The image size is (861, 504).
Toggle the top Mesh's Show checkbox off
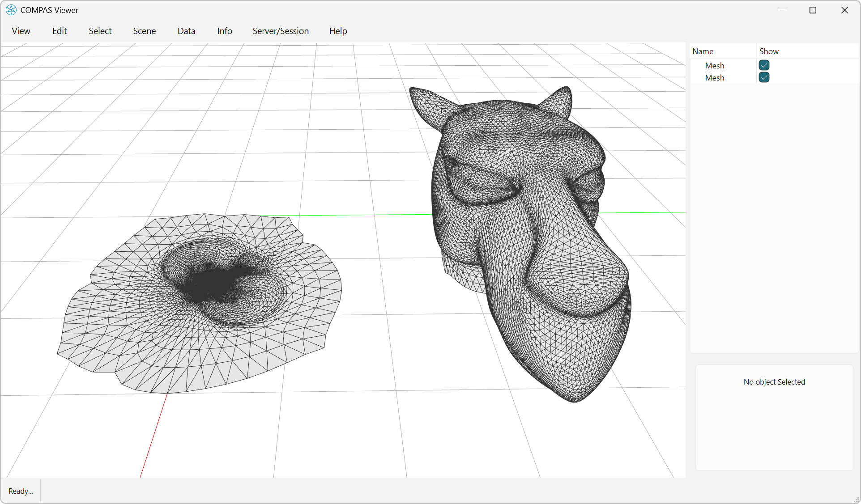(764, 65)
